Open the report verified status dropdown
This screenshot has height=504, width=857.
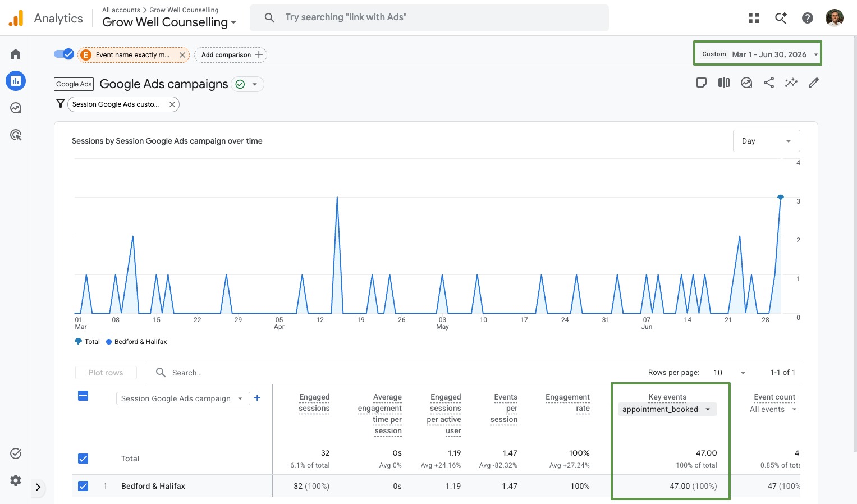248,84
